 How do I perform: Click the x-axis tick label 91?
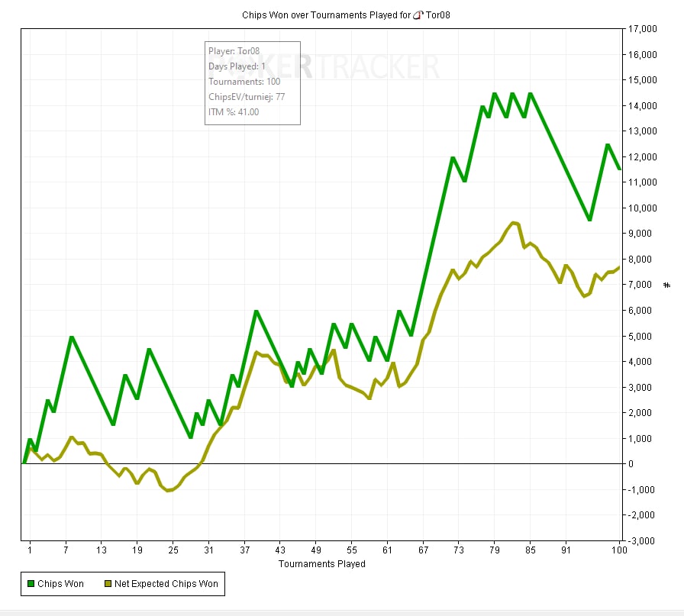click(x=566, y=550)
